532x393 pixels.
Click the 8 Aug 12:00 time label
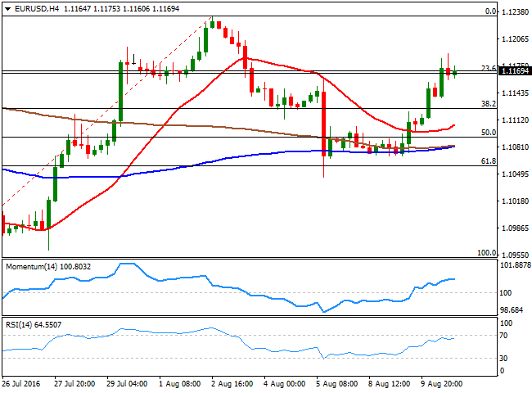coord(389,384)
